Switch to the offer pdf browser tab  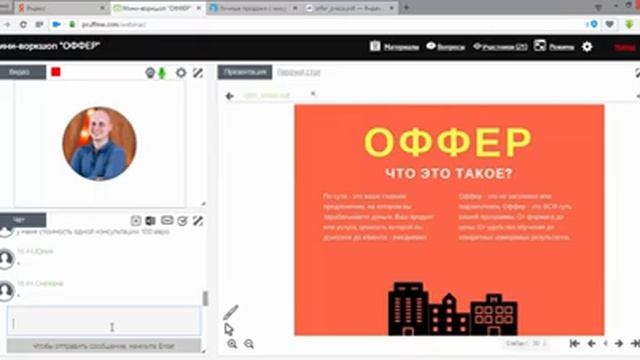click(350, 8)
